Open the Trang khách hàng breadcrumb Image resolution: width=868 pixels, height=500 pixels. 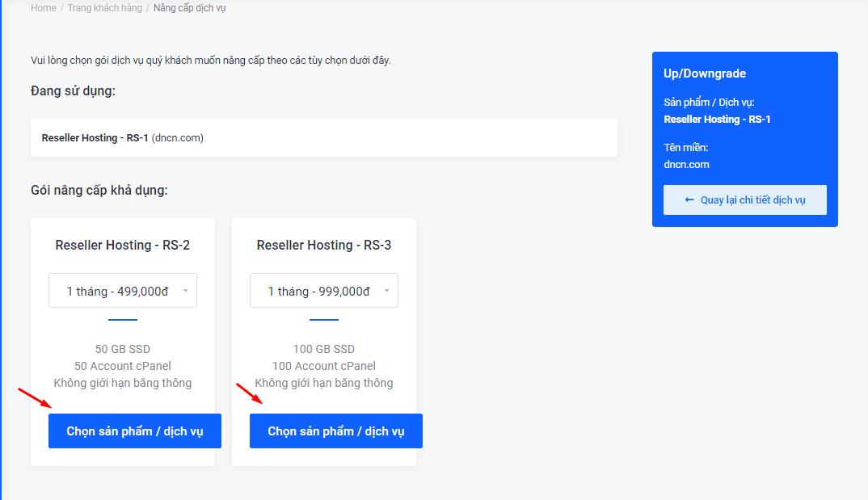[104, 8]
